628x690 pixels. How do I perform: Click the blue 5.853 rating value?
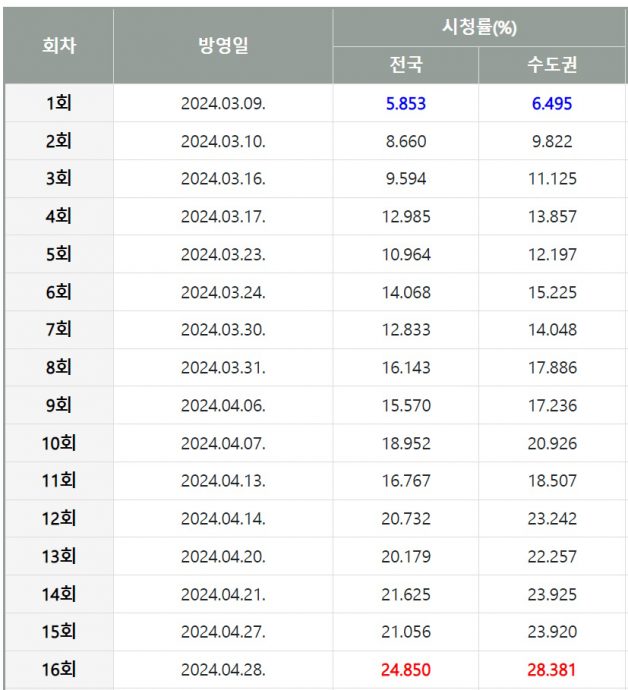pyautogui.click(x=406, y=103)
